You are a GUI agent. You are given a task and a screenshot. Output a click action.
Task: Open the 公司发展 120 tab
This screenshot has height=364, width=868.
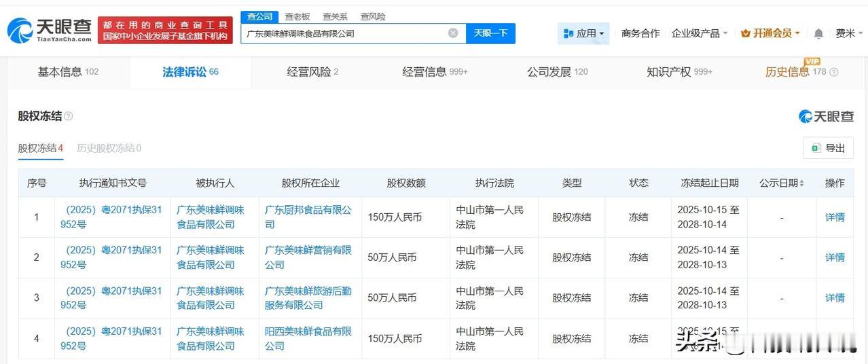pos(558,71)
